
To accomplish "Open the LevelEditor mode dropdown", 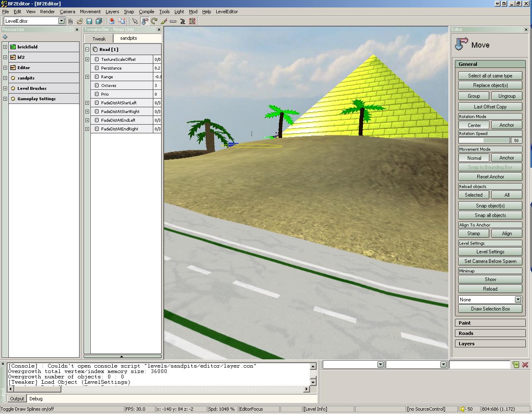I will [61, 21].
